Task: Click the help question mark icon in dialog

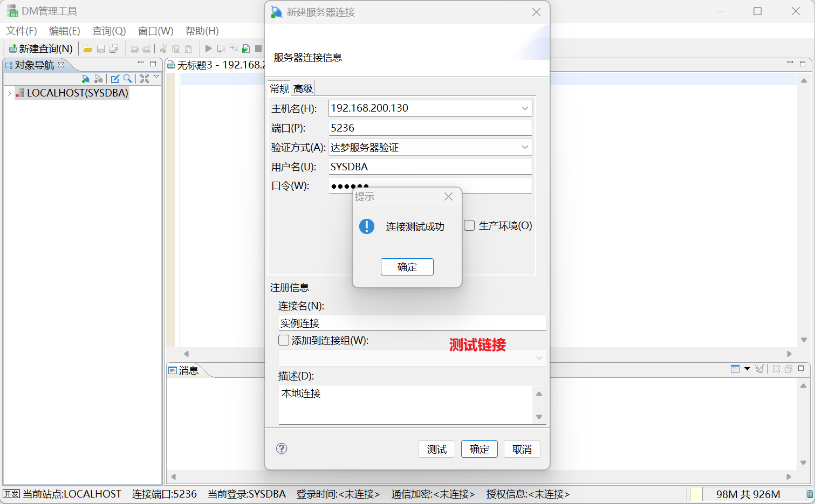Action: [282, 448]
